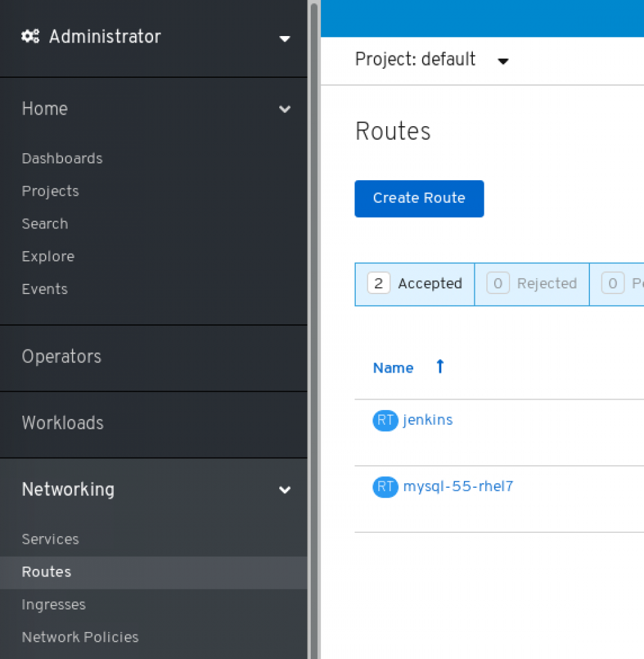Go to Projects in the sidebar
Image resolution: width=644 pixels, height=659 pixels.
50,191
